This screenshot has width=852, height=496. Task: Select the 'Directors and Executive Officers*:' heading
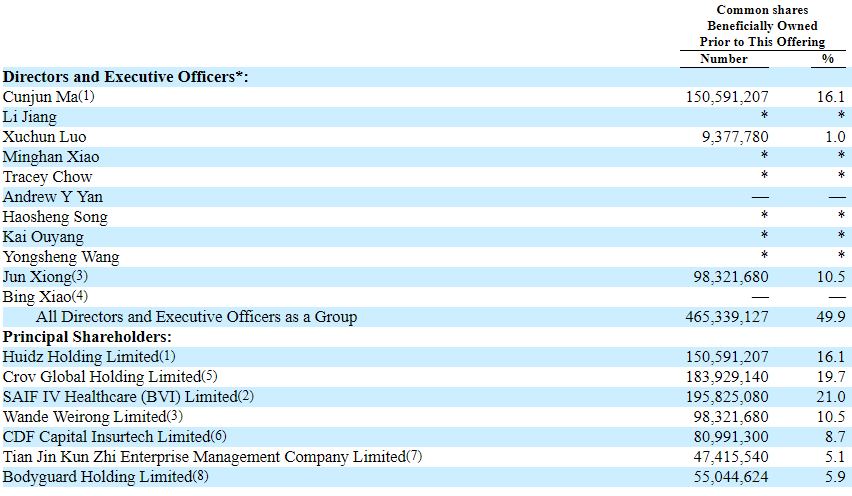pos(126,77)
